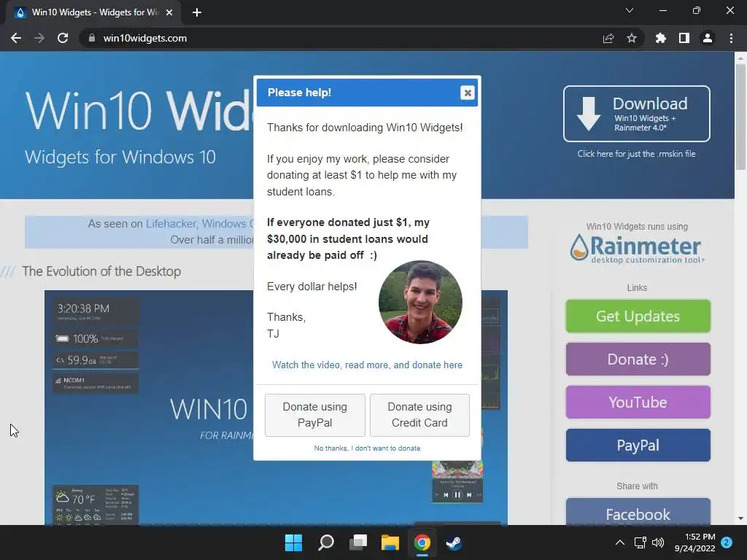Open Chrome's three-dot menu
This screenshot has height=560, width=747.
(731, 38)
